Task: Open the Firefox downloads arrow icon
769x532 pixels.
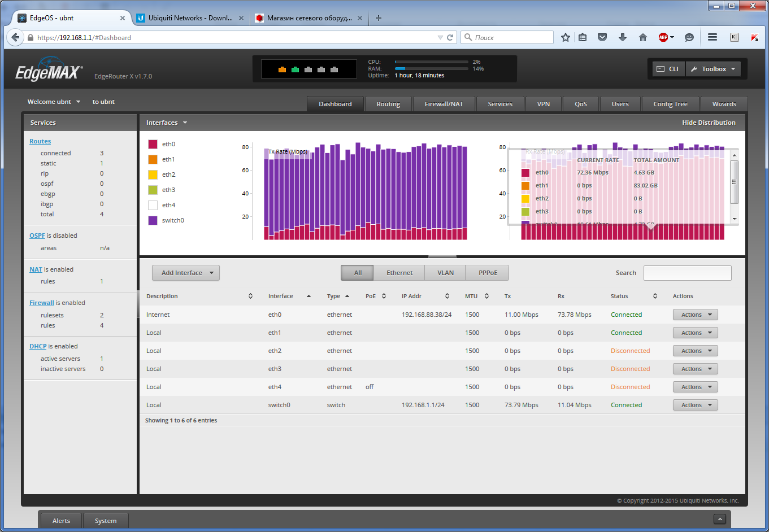Action: point(623,37)
